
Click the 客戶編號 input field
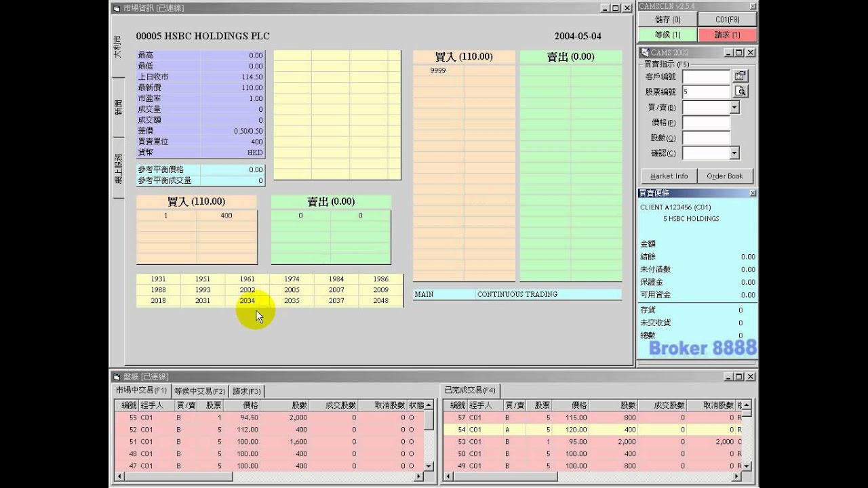[x=706, y=77]
